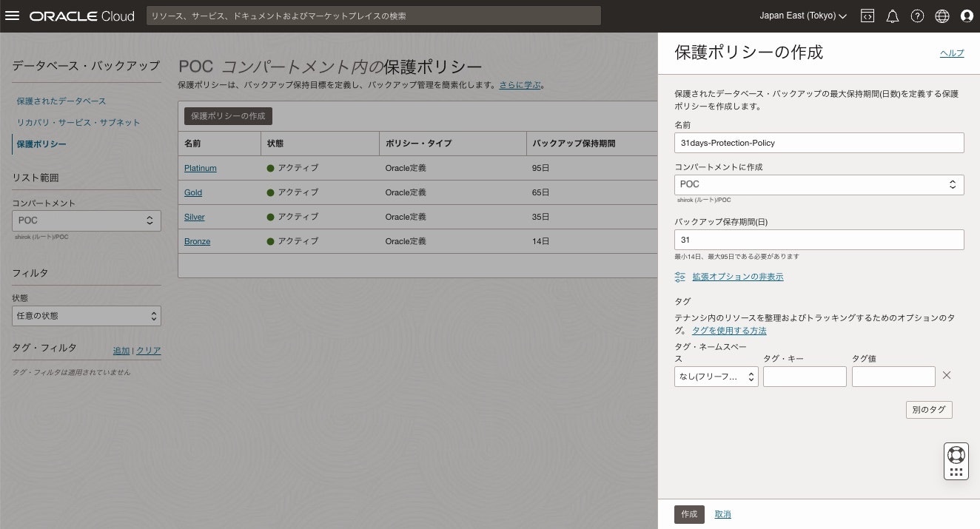Focus the top search bar
Viewport: 980px width, 529px height.
[x=373, y=16]
